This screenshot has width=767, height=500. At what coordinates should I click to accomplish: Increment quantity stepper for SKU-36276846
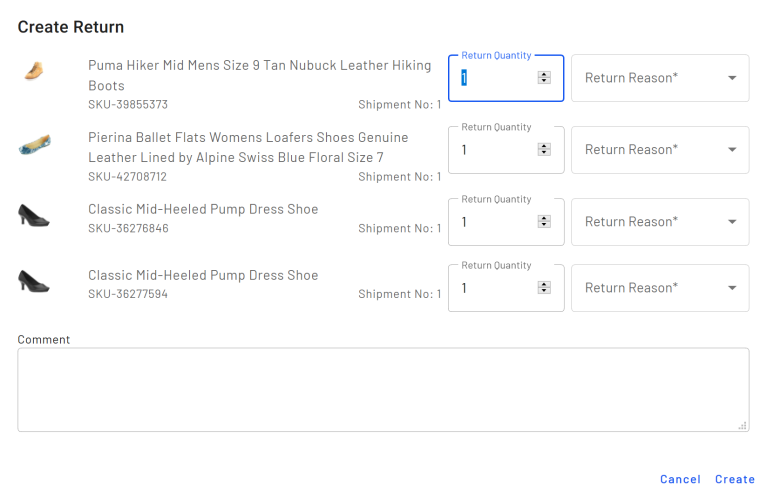point(544,218)
